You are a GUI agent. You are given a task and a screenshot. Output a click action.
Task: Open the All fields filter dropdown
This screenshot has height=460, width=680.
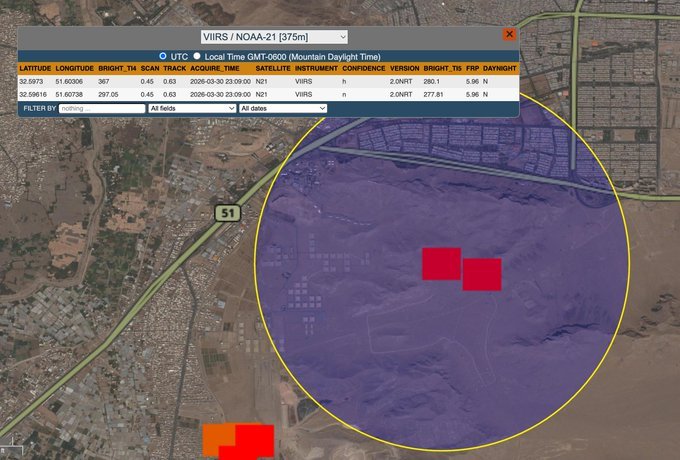192,108
